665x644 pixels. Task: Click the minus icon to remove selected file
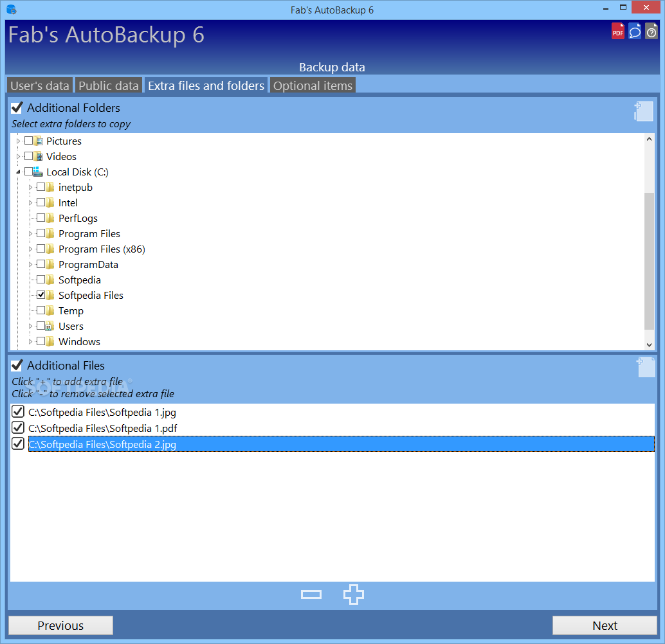coord(311,595)
